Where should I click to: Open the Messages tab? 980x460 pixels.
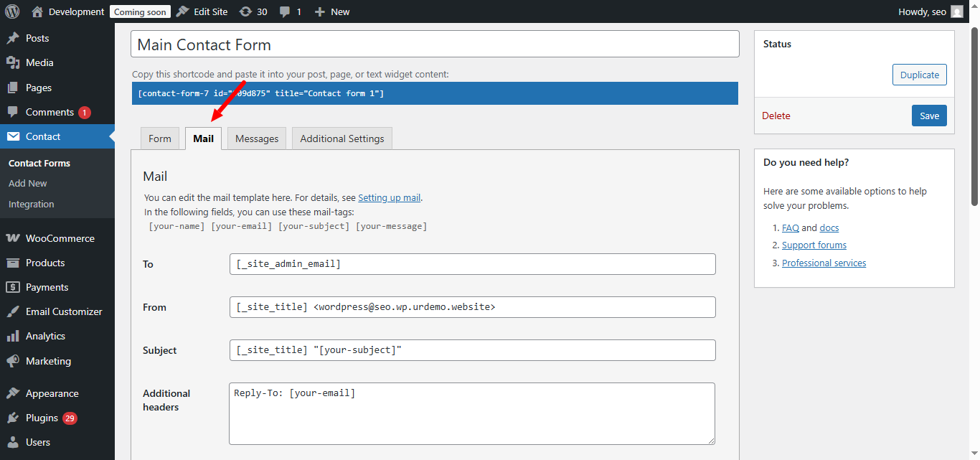pyautogui.click(x=257, y=139)
